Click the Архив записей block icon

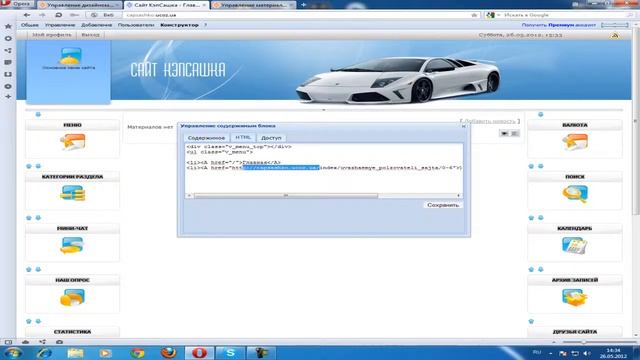(x=574, y=297)
